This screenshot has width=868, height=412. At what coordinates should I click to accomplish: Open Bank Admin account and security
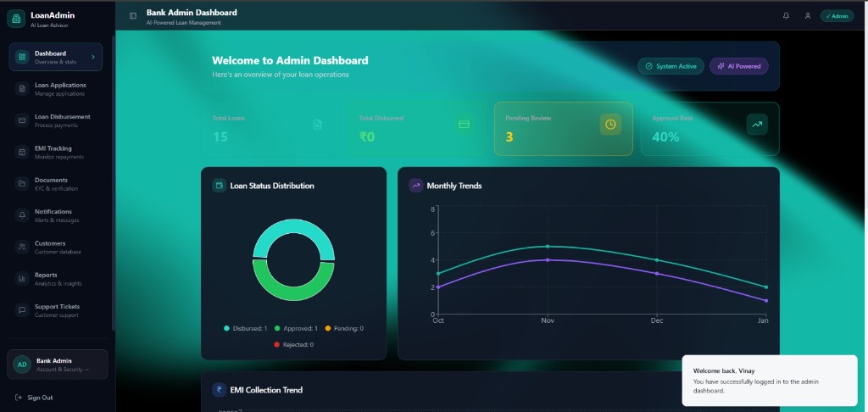tap(58, 365)
